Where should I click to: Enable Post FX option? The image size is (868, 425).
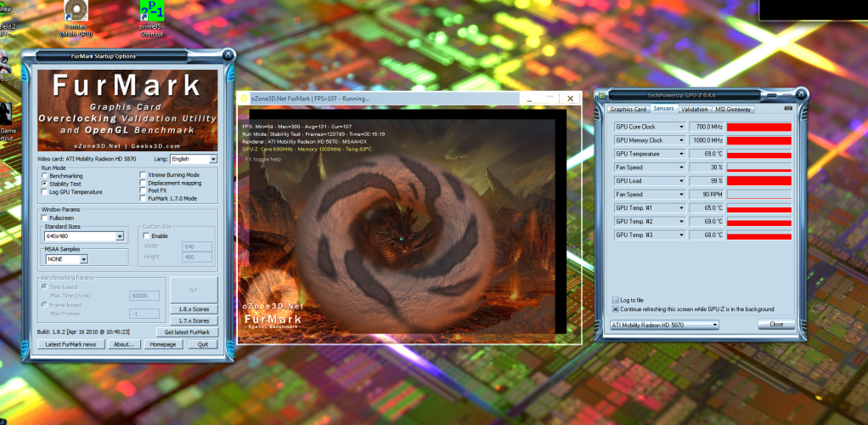(x=143, y=190)
